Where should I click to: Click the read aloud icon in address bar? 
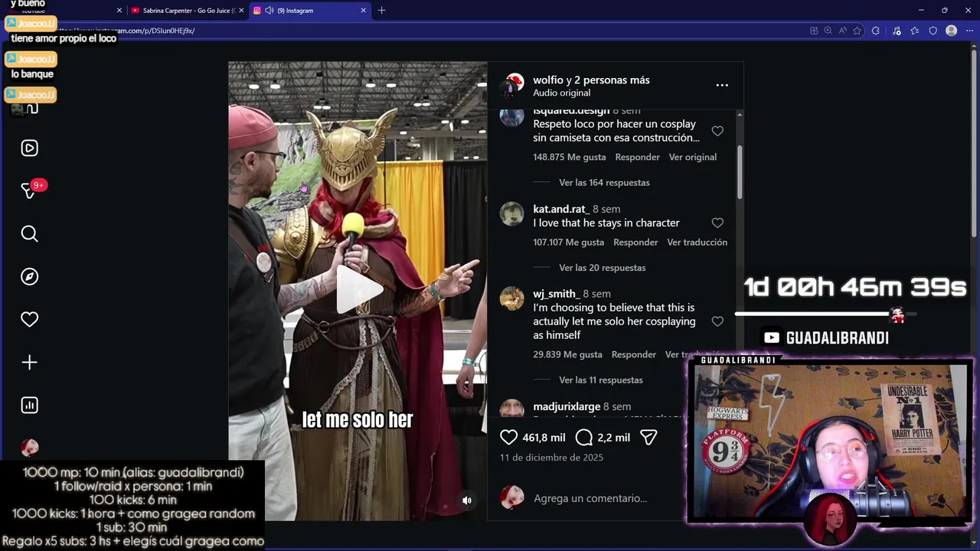tap(842, 31)
